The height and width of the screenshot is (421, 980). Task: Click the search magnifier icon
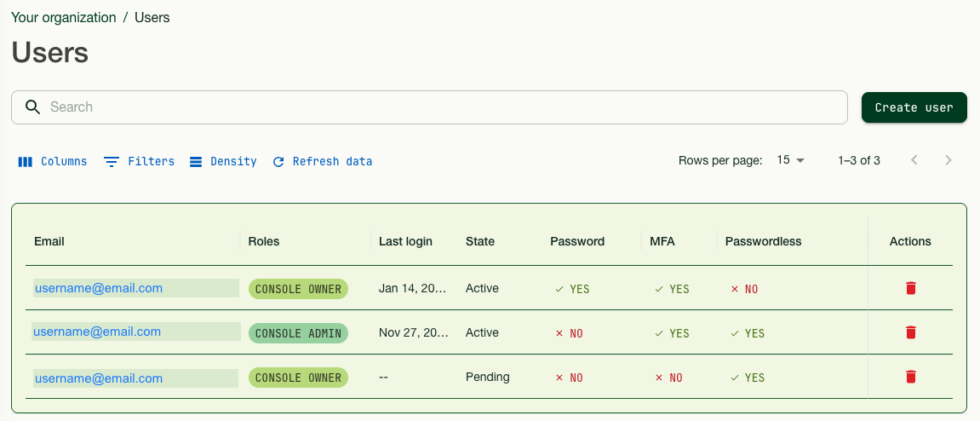click(x=33, y=107)
